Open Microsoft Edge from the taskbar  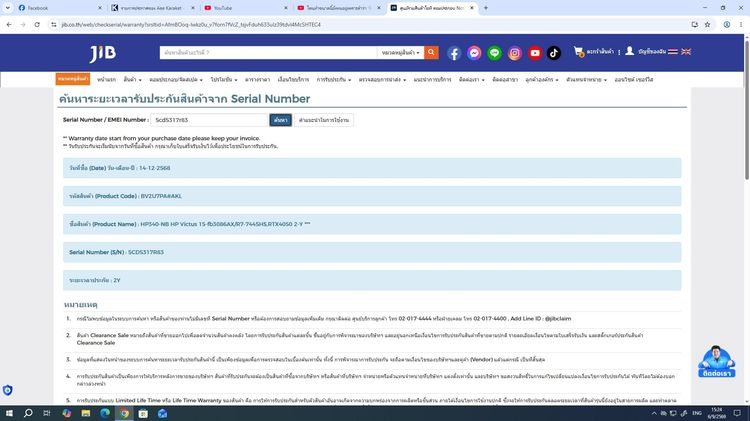tap(105, 413)
